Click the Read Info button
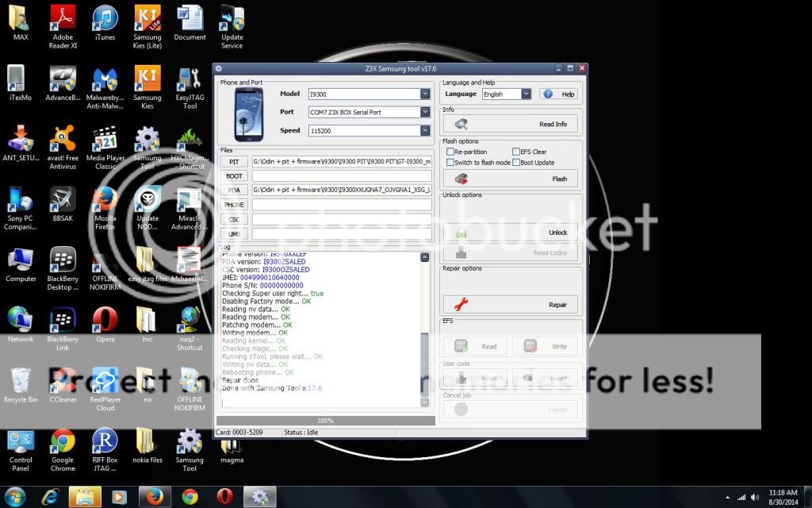The height and width of the screenshot is (508, 812). tap(510, 124)
